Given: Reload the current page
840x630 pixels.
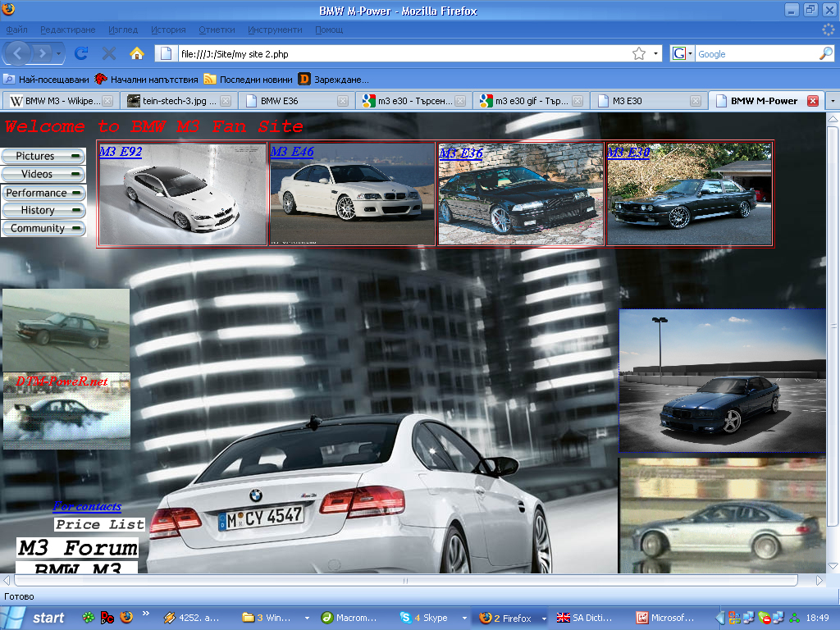Looking at the screenshot, I should pos(81,53).
